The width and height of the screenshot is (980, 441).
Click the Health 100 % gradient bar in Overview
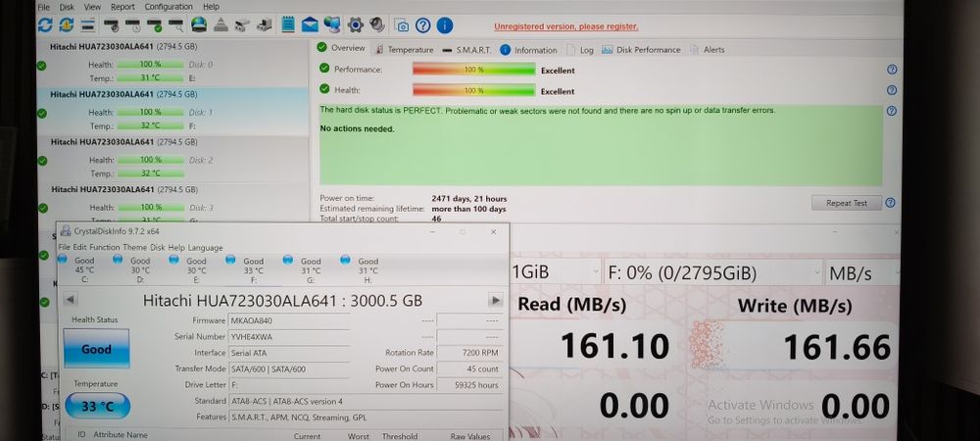tap(473, 90)
